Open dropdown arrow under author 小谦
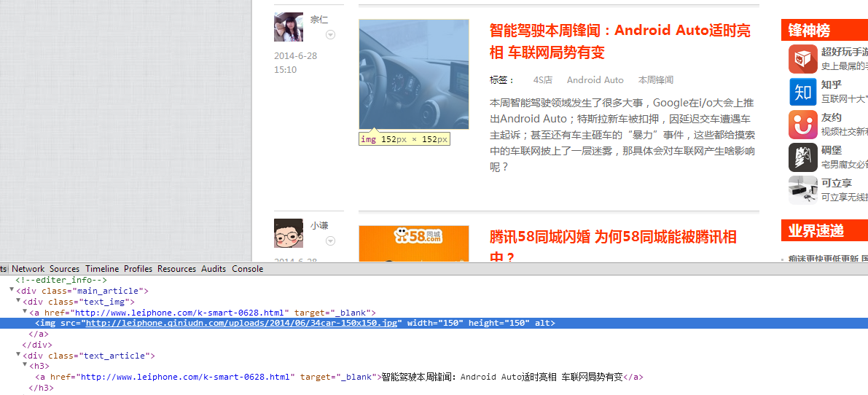The image size is (868, 395). tap(330, 241)
